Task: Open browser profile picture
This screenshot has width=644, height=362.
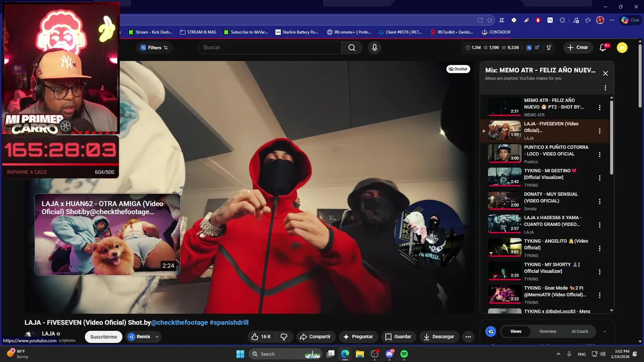Action: coord(600,20)
